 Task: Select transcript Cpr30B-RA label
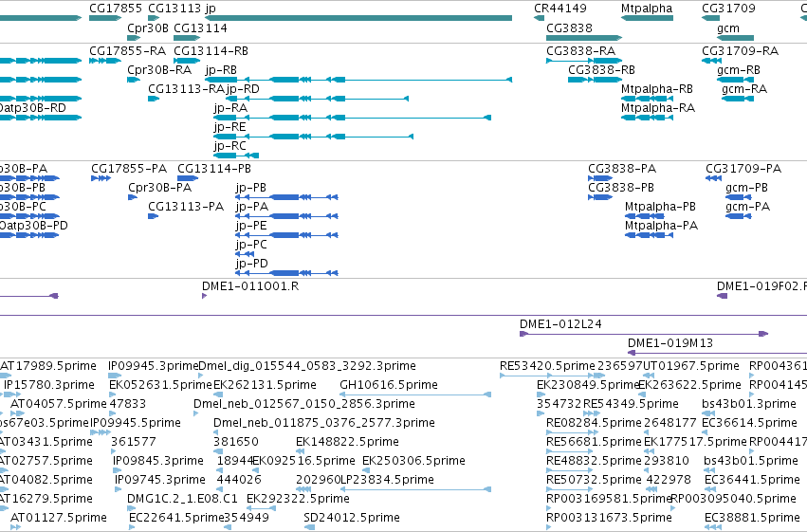coord(159,70)
